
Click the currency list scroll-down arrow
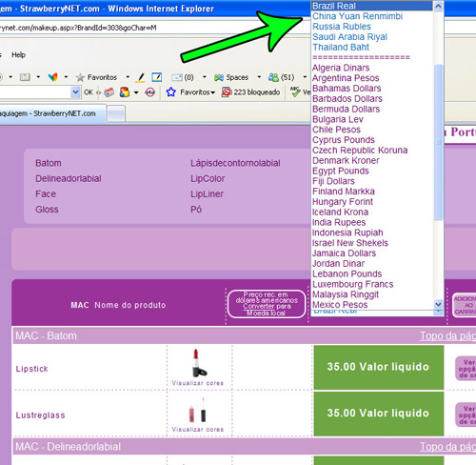[x=438, y=304]
